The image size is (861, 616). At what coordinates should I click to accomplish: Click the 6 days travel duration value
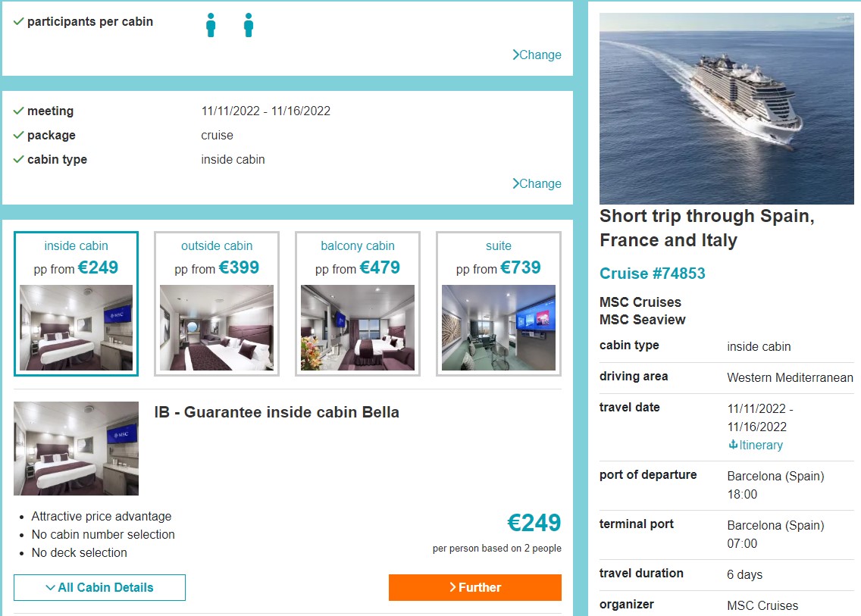(x=744, y=575)
